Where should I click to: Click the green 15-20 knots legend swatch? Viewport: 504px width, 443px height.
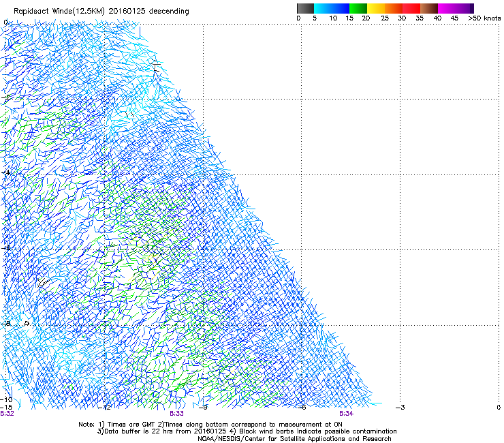pos(358,8)
